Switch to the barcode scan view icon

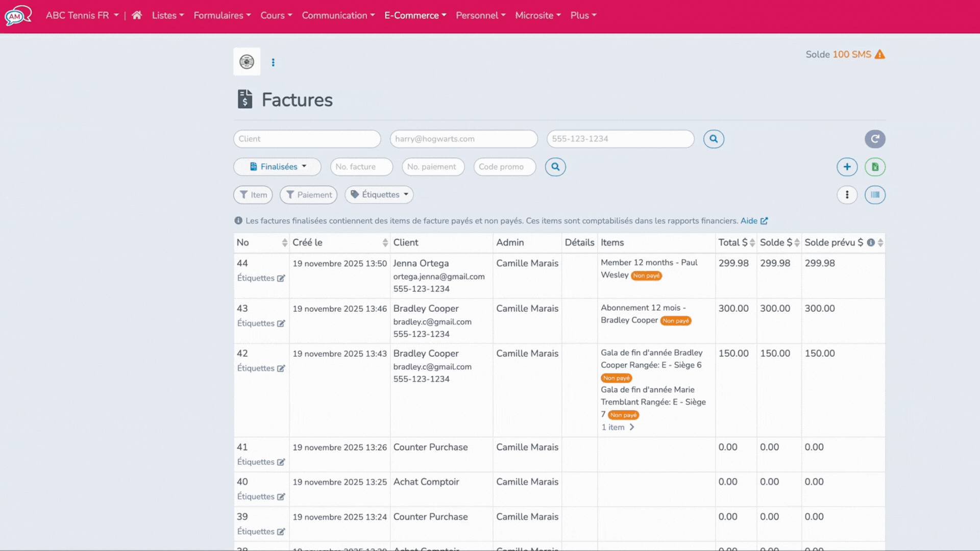click(x=875, y=194)
